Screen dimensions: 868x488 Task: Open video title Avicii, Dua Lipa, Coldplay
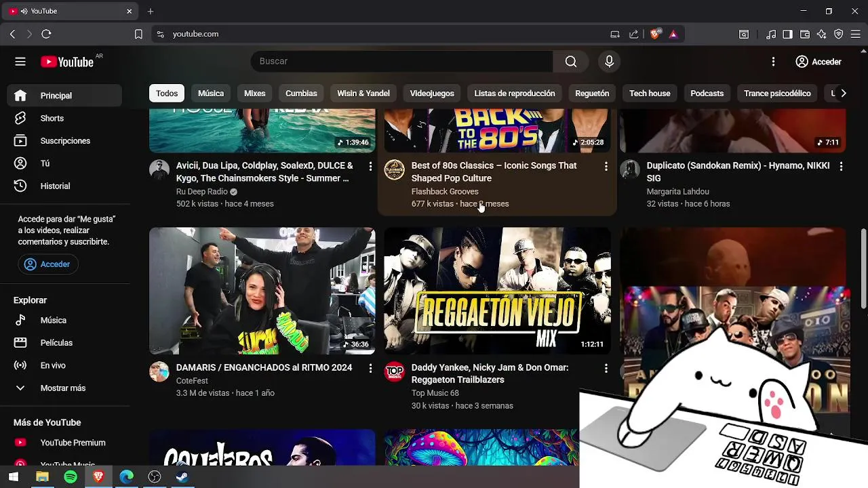(264, 171)
